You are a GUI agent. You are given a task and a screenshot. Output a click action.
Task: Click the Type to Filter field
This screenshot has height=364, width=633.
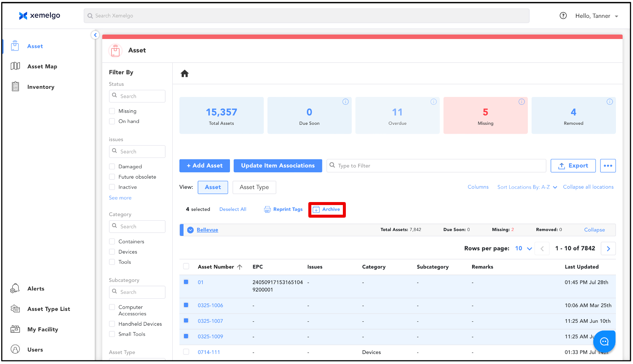pos(436,166)
